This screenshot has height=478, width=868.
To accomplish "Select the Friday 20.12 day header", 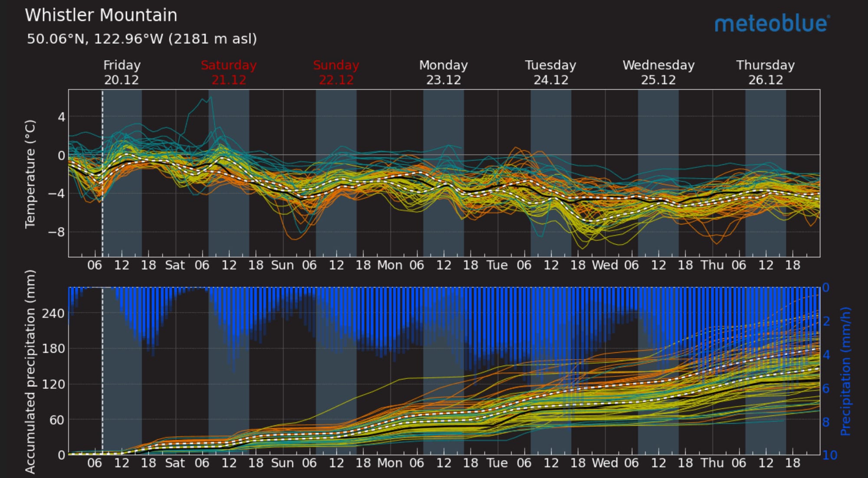I will tap(122, 72).
